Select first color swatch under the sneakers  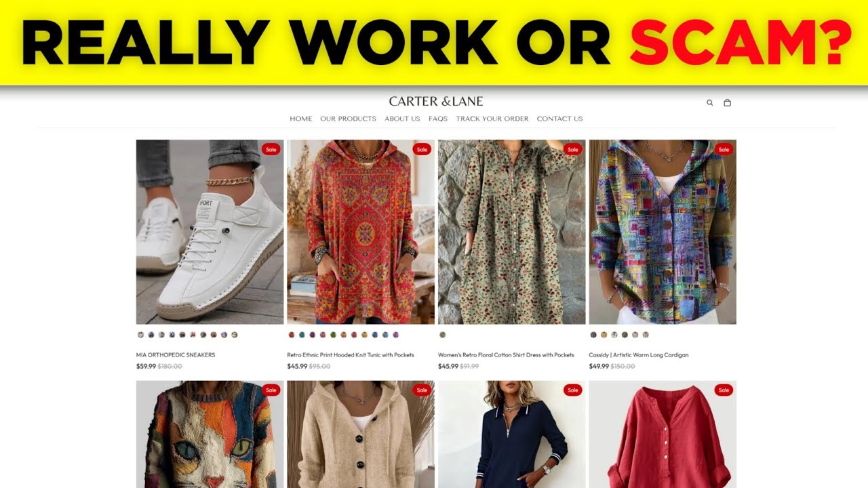tap(140, 335)
